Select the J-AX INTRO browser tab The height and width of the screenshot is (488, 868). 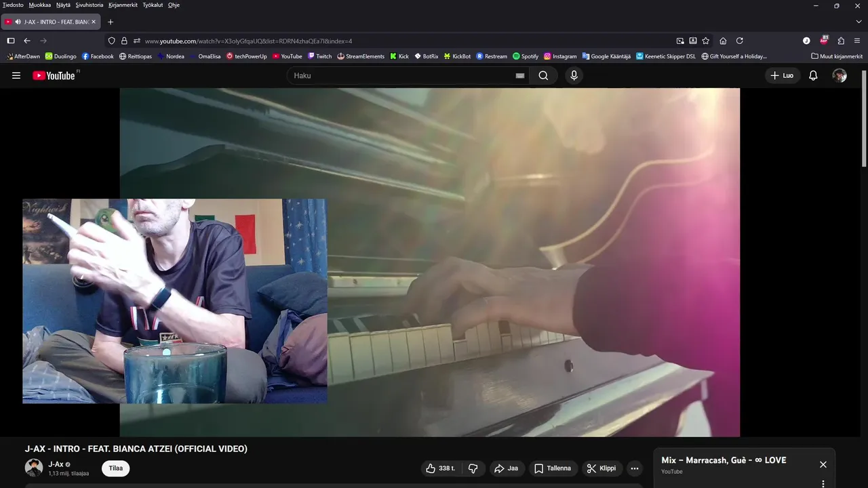pos(52,22)
